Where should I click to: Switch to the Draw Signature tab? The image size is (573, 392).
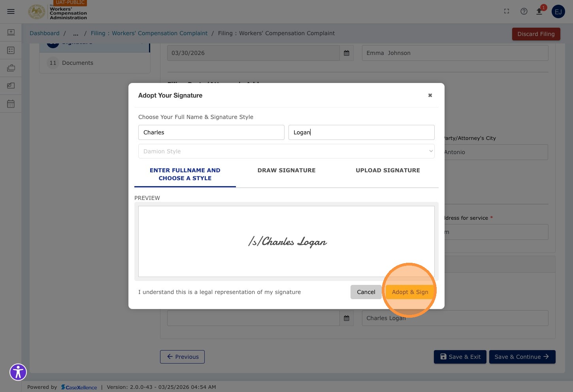click(x=286, y=170)
